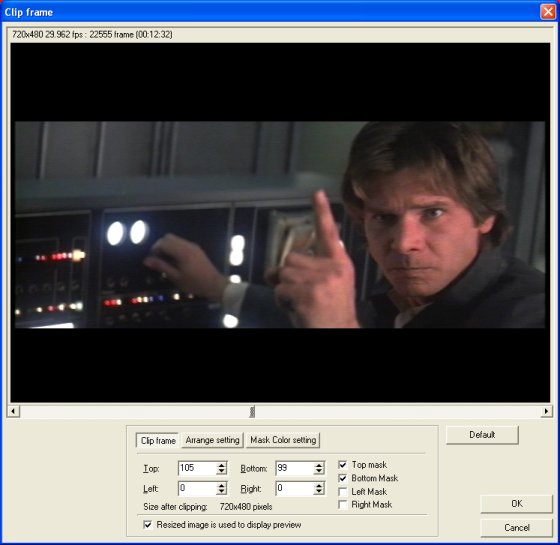Click the Left value input field
Image resolution: width=560 pixels, height=545 pixels.
[197, 488]
